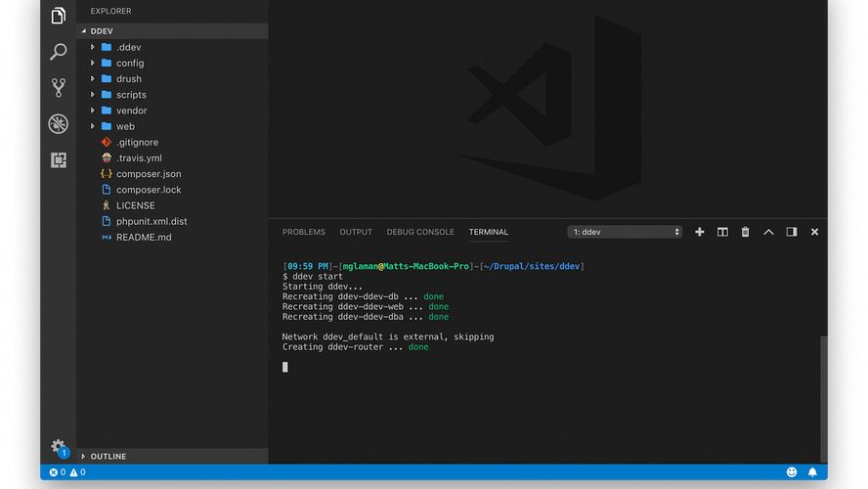Viewport: 868px width, 489px height.
Task: Click the composer.json braces icon
Action: pos(107,174)
